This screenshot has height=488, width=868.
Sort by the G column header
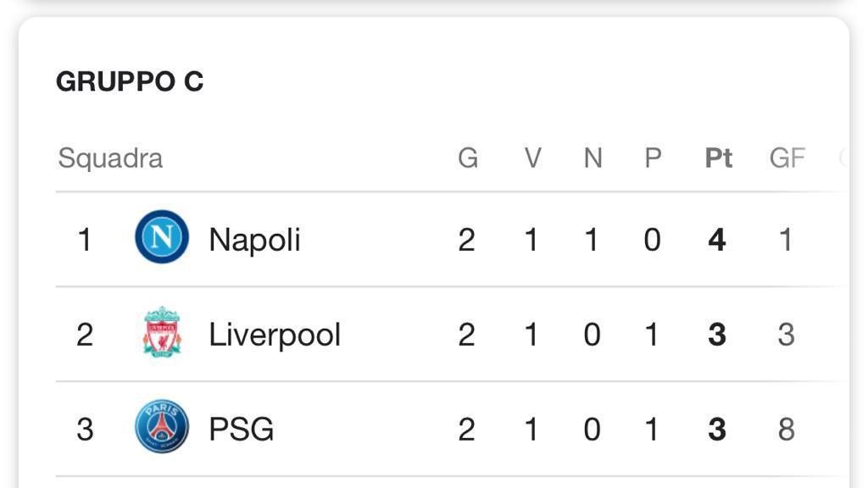467,158
